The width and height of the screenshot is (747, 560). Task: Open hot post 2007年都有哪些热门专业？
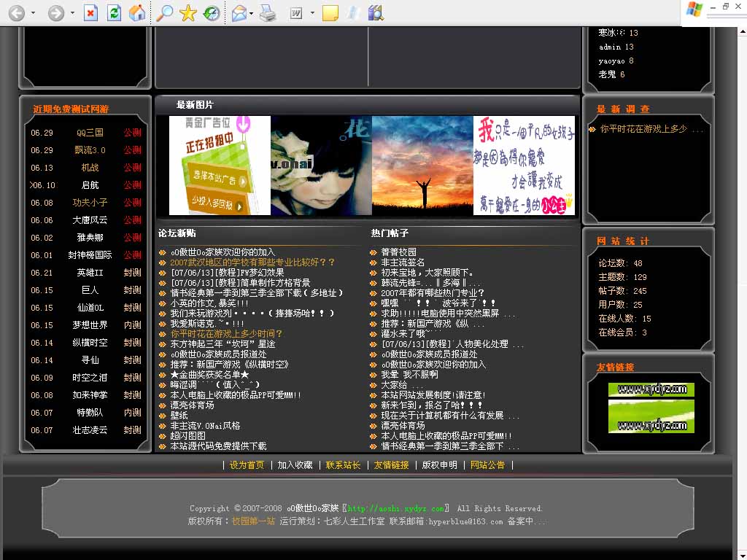[x=433, y=292]
